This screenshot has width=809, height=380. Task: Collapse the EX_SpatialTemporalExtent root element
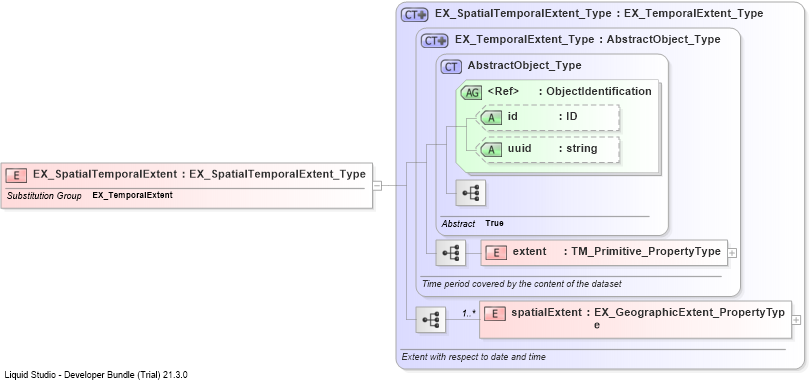pyautogui.click(x=377, y=185)
